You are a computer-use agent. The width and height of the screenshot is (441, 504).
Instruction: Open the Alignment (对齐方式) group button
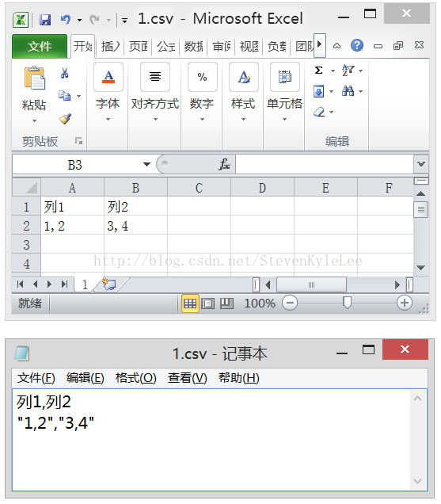(x=155, y=92)
